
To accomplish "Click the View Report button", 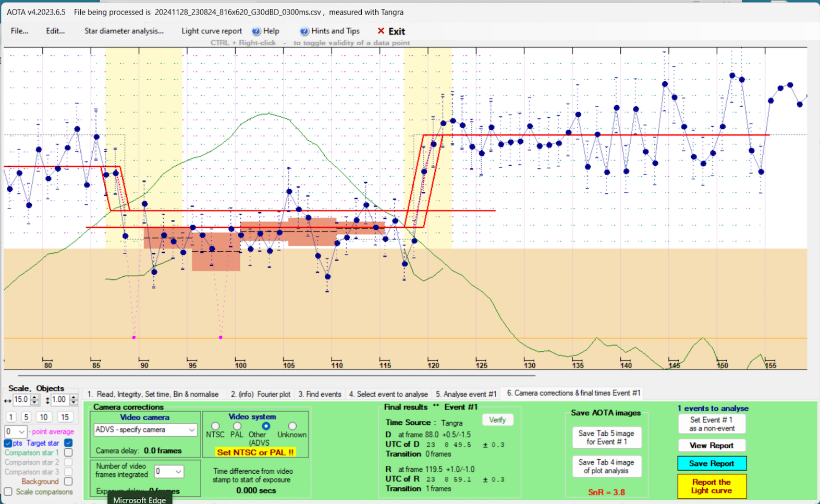I will [712, 446].
